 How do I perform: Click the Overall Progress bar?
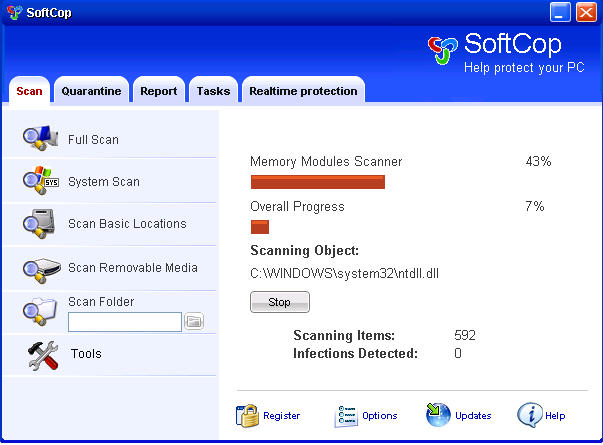click(x=260, y=227)
